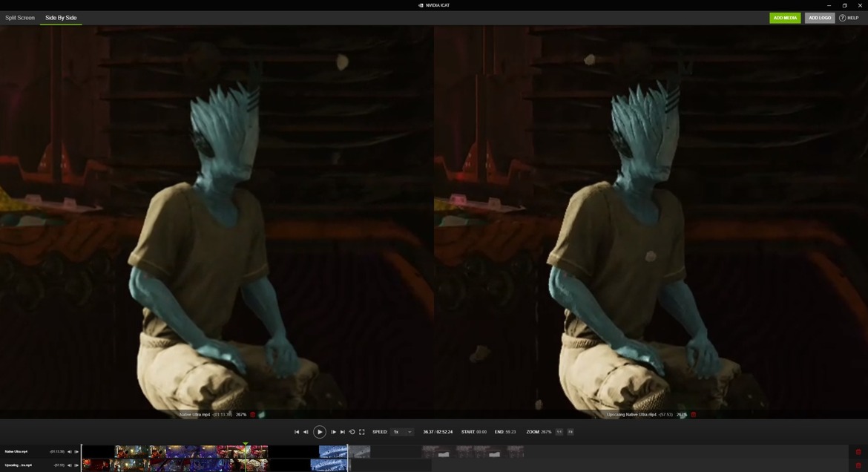Click the Fit zoom button
This screenshot has height=472, width=868.
(571, 432)
